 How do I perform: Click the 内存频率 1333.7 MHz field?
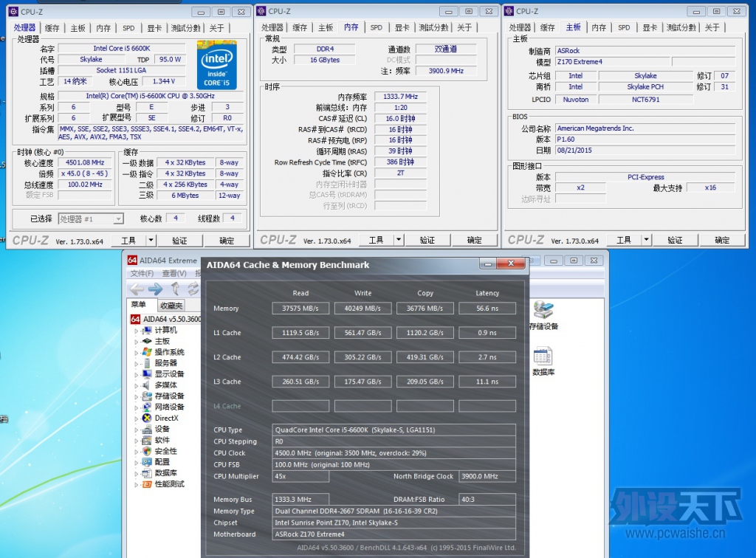[x=400, y=97]
